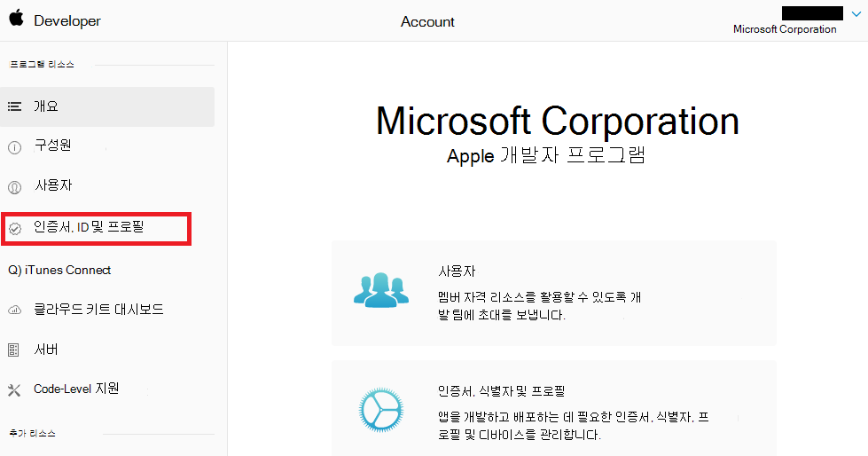The height and width of the screenshot is (456, 868).
Task: Open the iTunes Connect sidebar link
Action: coord(59,270)
